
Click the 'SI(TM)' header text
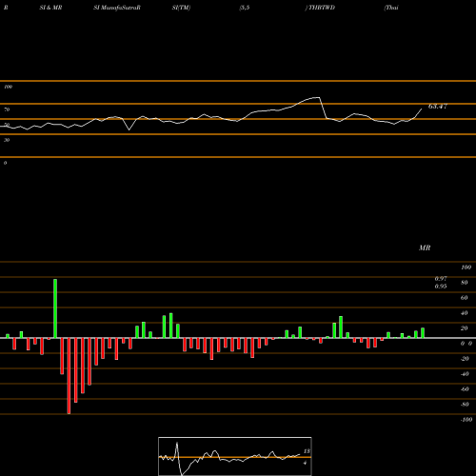[x=181, y=8]
